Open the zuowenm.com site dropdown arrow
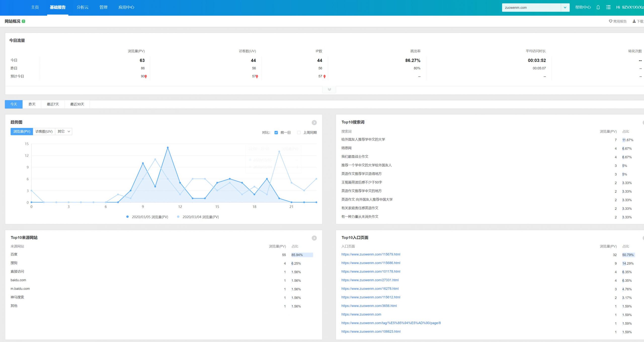The height and width of the screenshot is (342, 644). (x=565, y=8)
